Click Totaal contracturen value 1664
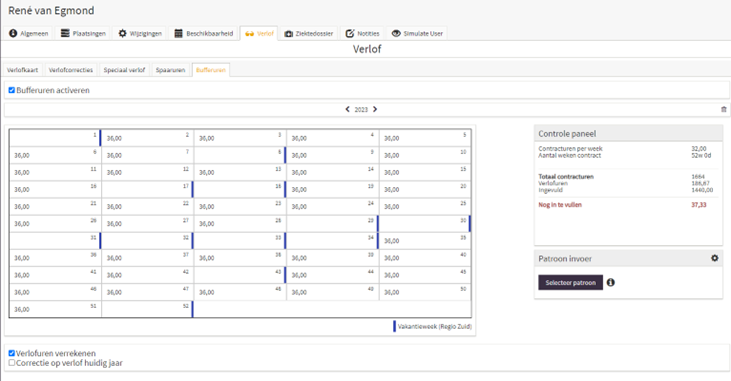This screenshot has width=731, height=381. click(x=698, y=177)
